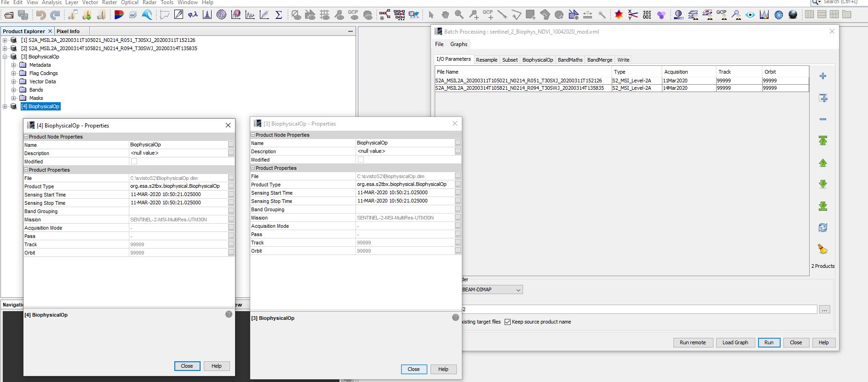Click the Undo arrow in toolbar
Image resolution: width=868 pixels, height=382 pixels.
(41, 15)
